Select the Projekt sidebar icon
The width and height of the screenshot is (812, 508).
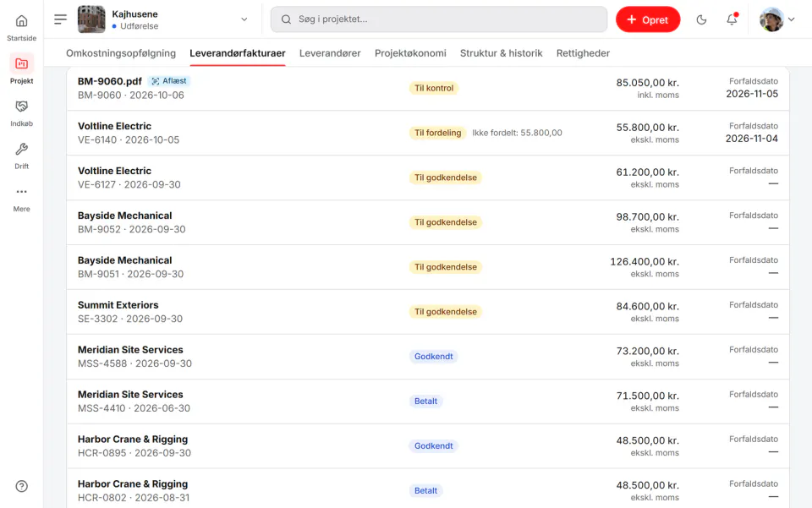pyautogui.click(x=21, y=63)
